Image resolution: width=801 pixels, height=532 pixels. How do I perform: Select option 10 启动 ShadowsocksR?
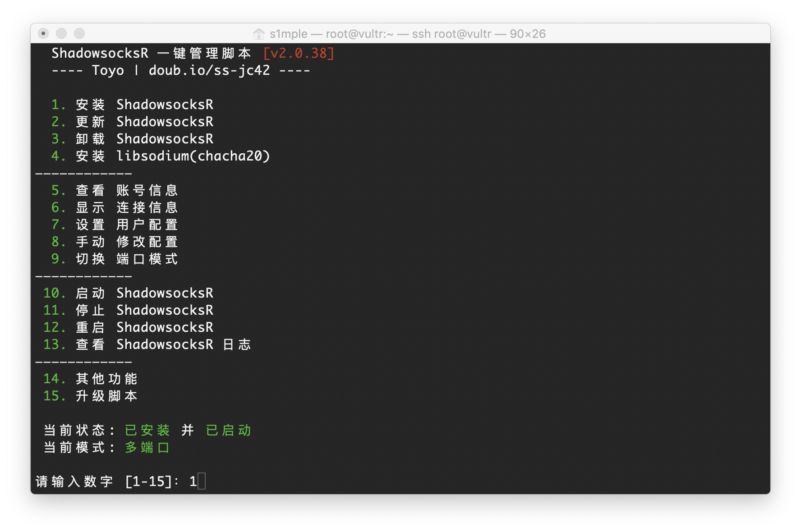[128, 293]
